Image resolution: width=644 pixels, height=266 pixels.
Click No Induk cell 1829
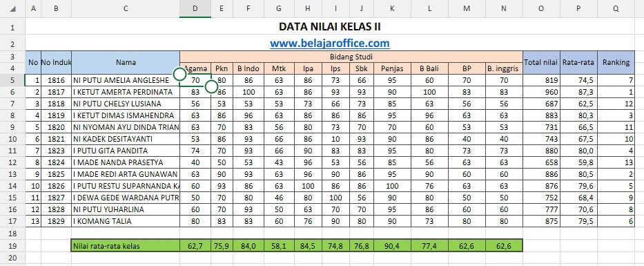point(57,221)
